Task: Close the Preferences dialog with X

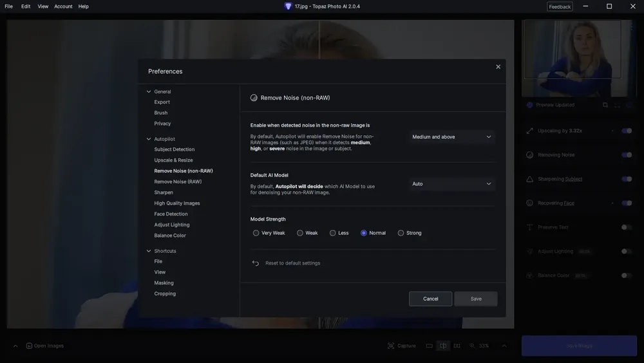Action: point(498,67)
